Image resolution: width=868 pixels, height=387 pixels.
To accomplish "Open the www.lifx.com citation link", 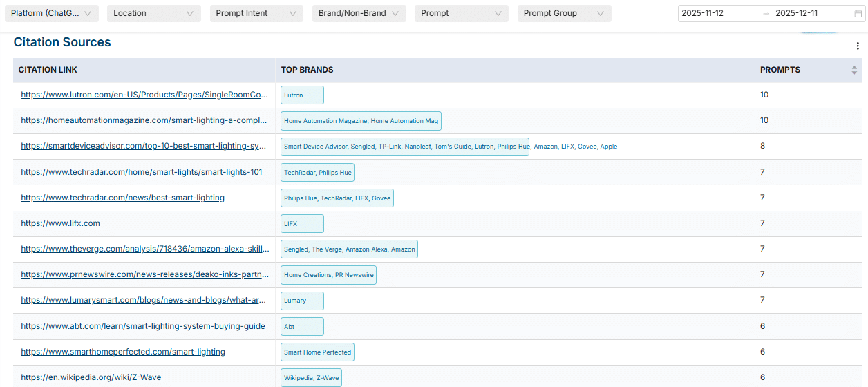I will click(60, 223).
